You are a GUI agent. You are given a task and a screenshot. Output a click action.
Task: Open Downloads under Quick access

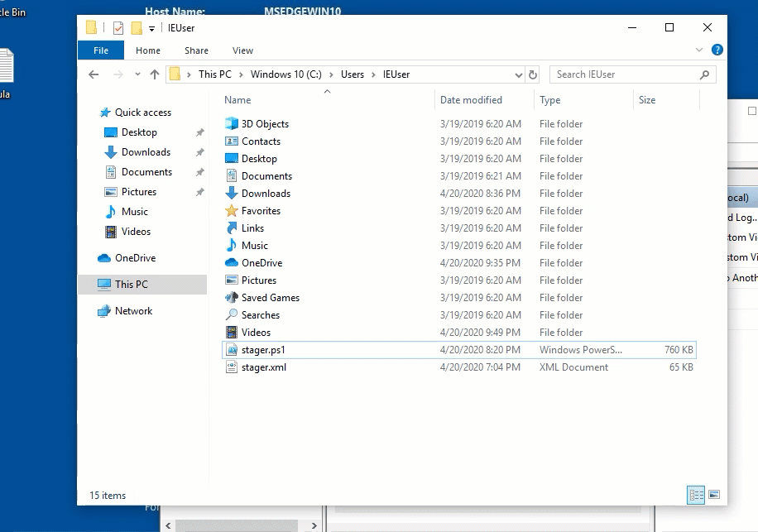146,152
